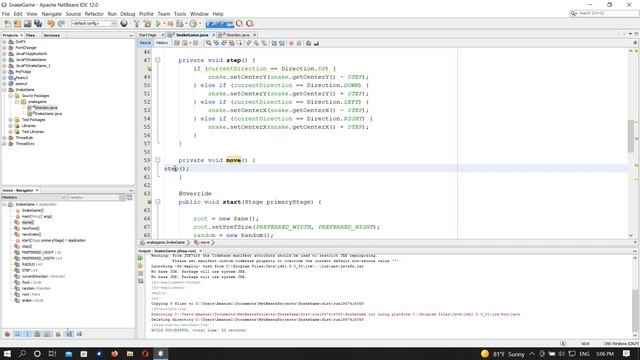The width and height of the screenshot is (640, 360).
Task: Collapse the step() method code fold
Action: (x=158, y=60)
